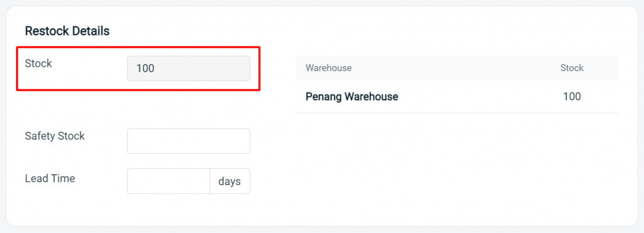Select the Penang Warehouse row name
Viewport: 644px width, 233px height.
(x=352, y=96)
